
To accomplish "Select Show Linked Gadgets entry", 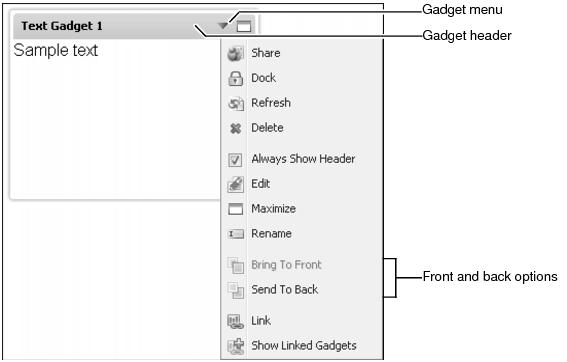I will pos(301,346).
